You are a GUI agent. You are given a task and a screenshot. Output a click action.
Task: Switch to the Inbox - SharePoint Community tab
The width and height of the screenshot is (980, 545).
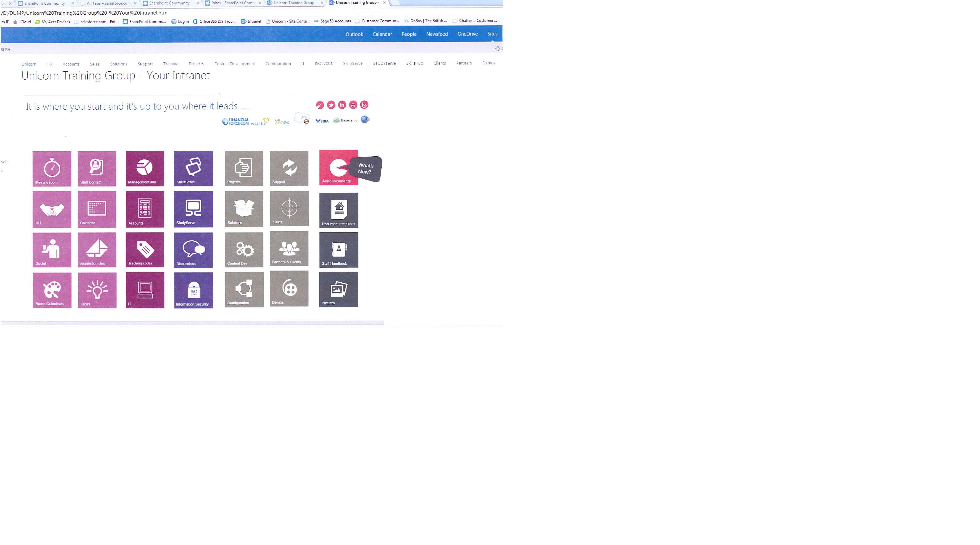(233, 3)
